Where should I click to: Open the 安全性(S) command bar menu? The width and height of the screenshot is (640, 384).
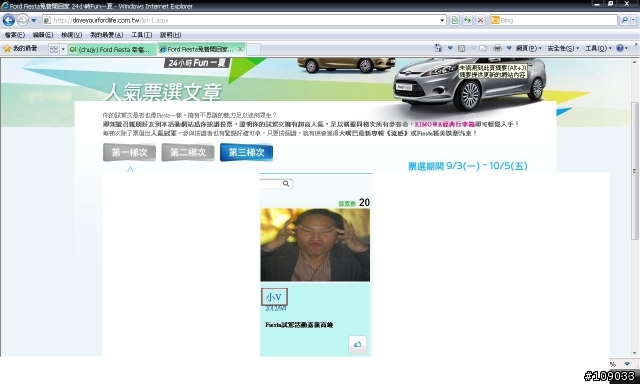563,48
